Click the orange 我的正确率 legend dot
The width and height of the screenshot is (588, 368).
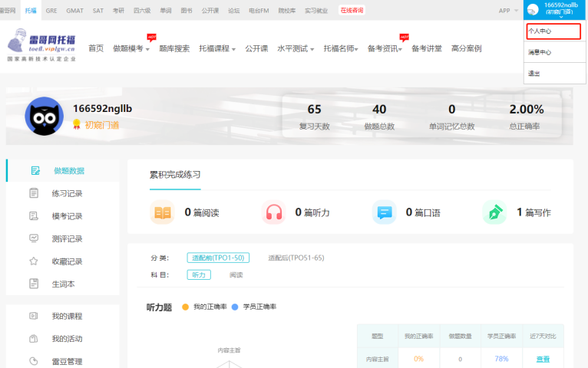click(185, 307)
